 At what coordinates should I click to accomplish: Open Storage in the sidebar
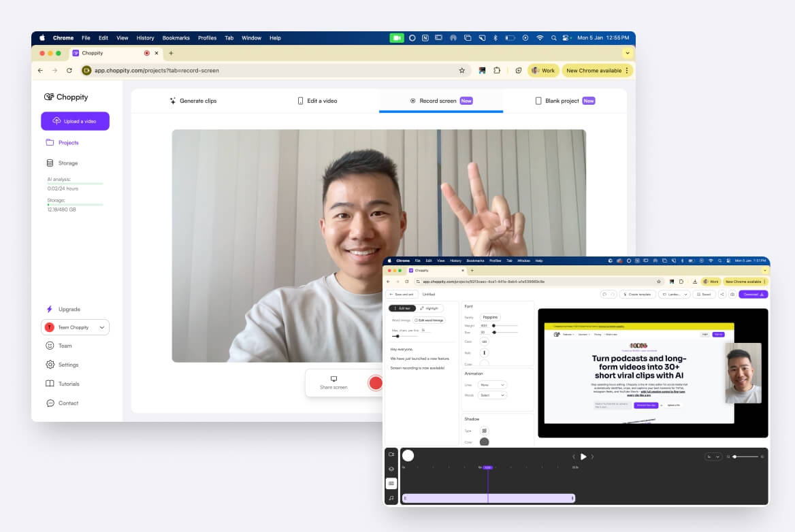pyautogui.click(x=62, y=163)
